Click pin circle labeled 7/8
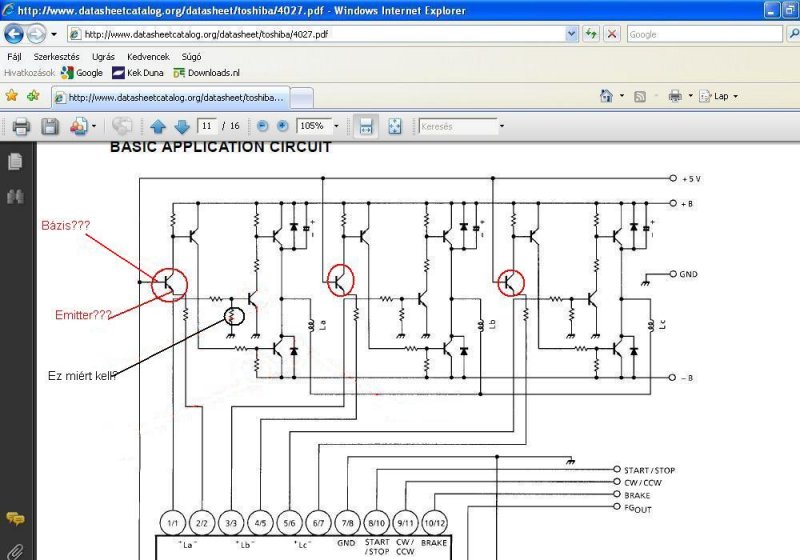 click(x=347, y=523)
